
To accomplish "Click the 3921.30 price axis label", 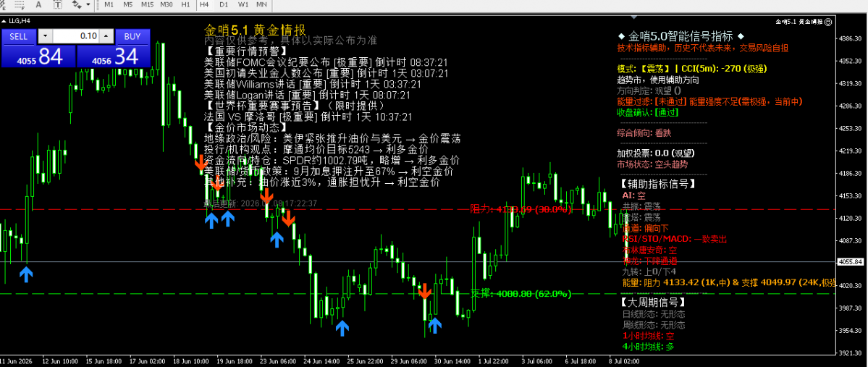I will (x=852, y=353).
